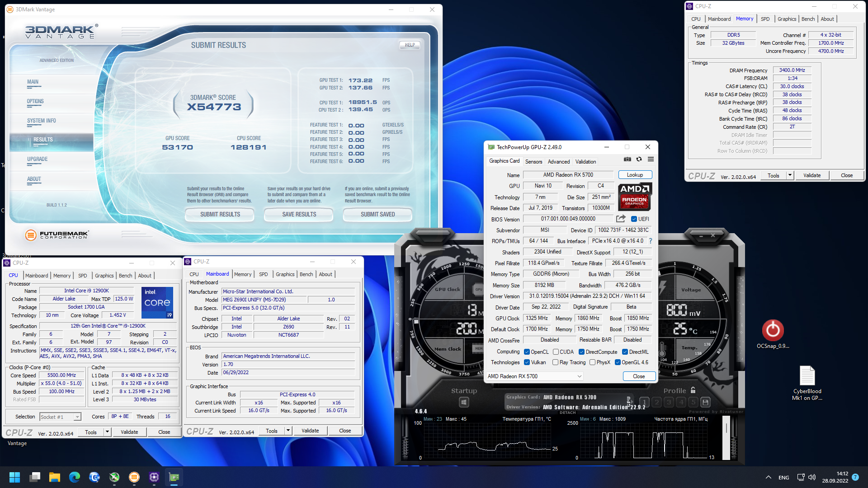Click GPU-Z refresh icon

click(x=639, y=159)
